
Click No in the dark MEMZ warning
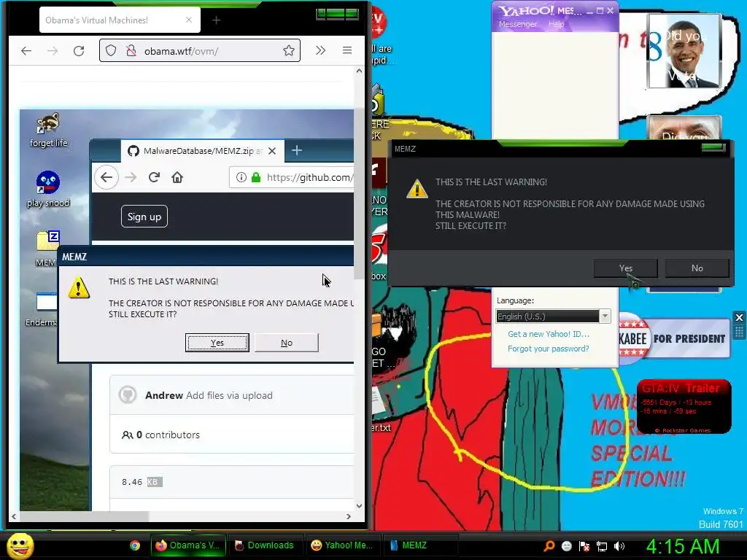697,268
